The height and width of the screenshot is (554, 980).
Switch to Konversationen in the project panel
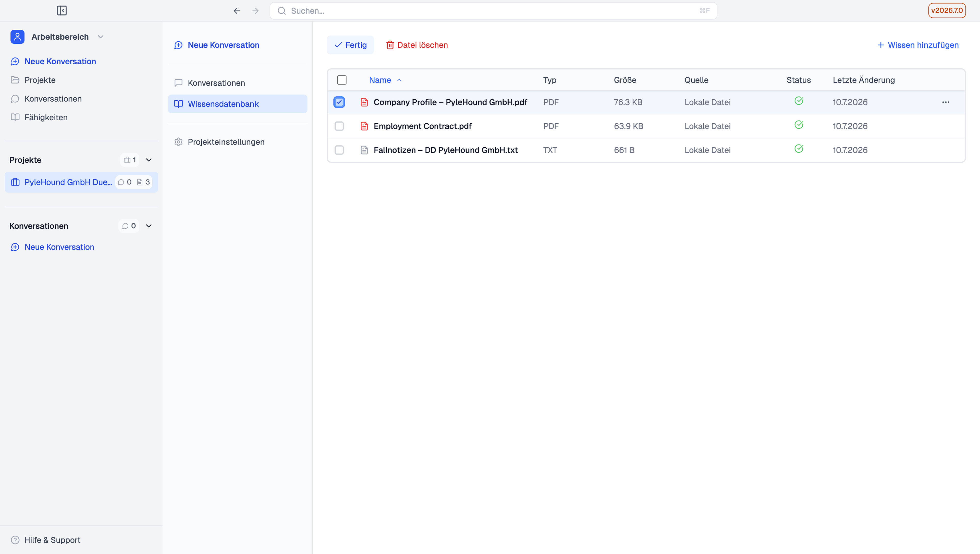(237, 83)
